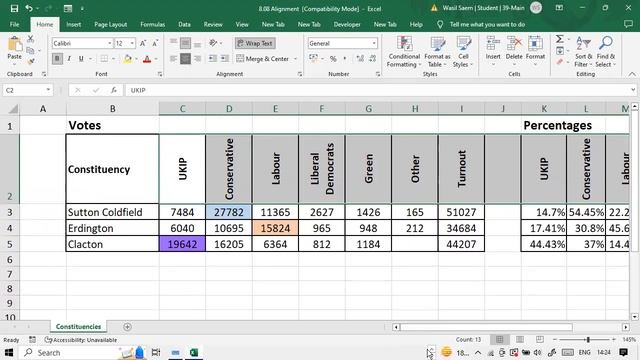This screenshot has width=640, height=360.
Task: Click the Paste clipboard icon
Action: click(x=15, y=44)
